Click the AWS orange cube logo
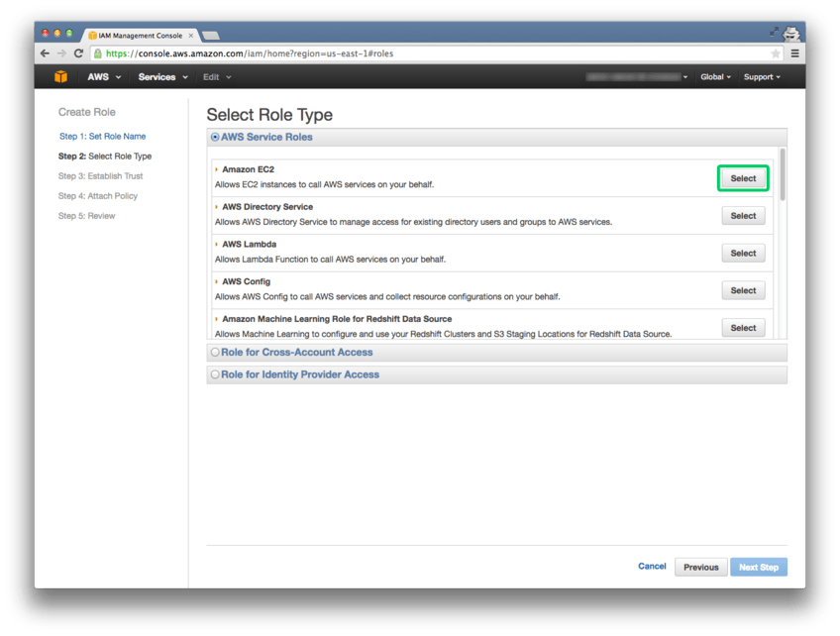 [61, 76]
